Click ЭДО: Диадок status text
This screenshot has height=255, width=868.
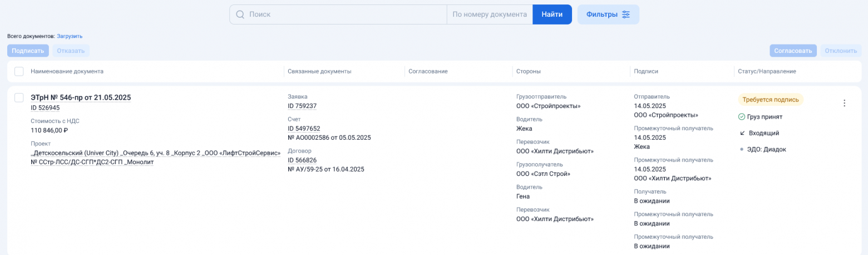(766, 149)
